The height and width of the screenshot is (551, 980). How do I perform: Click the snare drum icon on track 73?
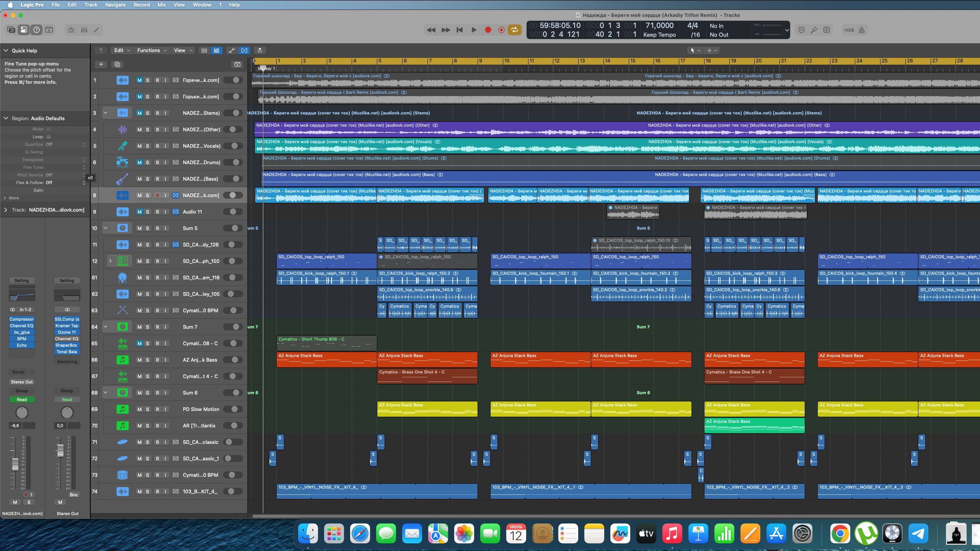tap(122, 475)
